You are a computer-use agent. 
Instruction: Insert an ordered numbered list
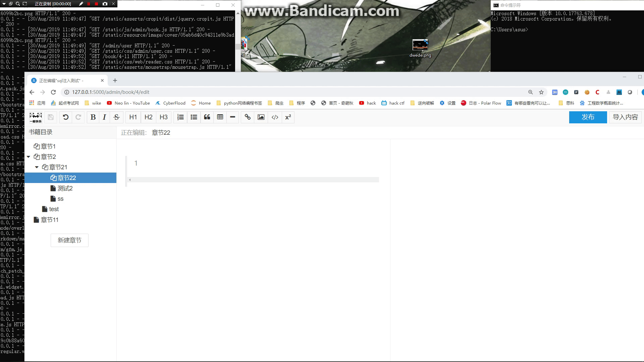click(x=180, y=117)
